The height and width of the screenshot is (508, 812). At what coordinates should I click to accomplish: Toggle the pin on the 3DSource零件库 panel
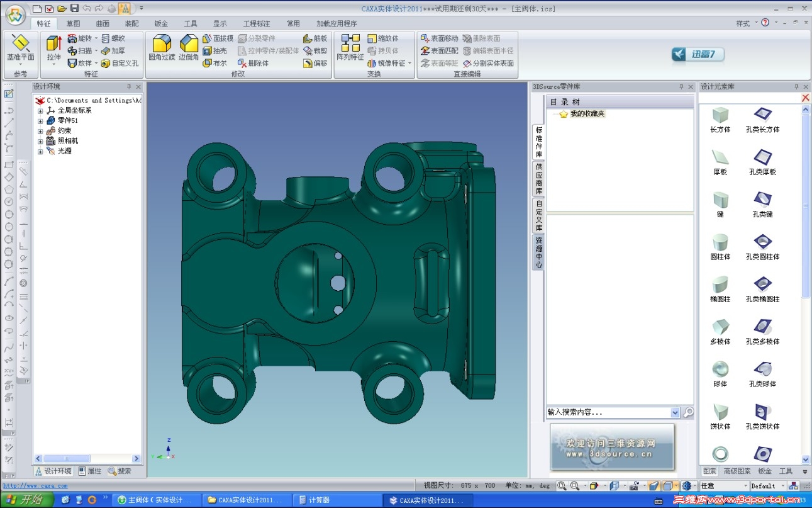tap(681, 87)
